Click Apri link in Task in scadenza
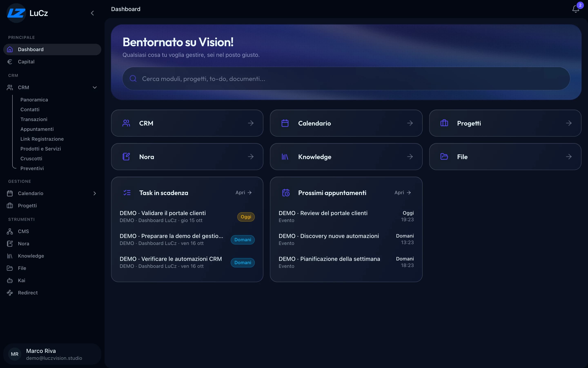The width and height of the screenshot is (588, 368). tap(243, 193)
